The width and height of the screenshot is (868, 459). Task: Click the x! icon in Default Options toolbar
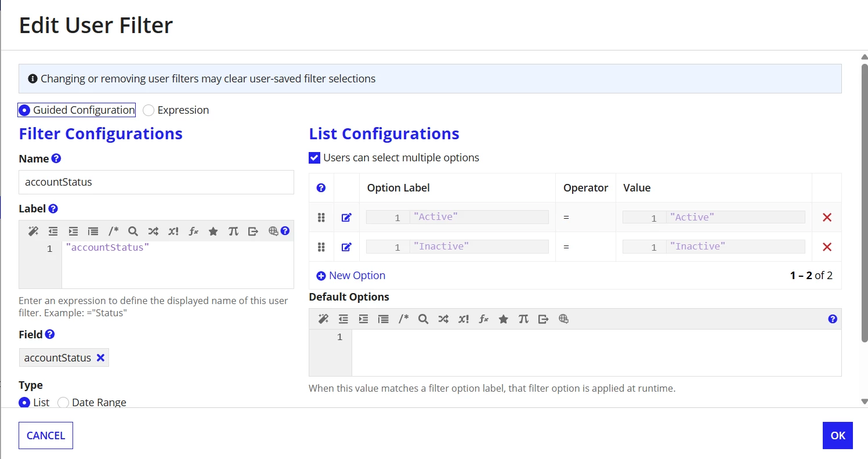pyautogui.click(x=463, y=319)
